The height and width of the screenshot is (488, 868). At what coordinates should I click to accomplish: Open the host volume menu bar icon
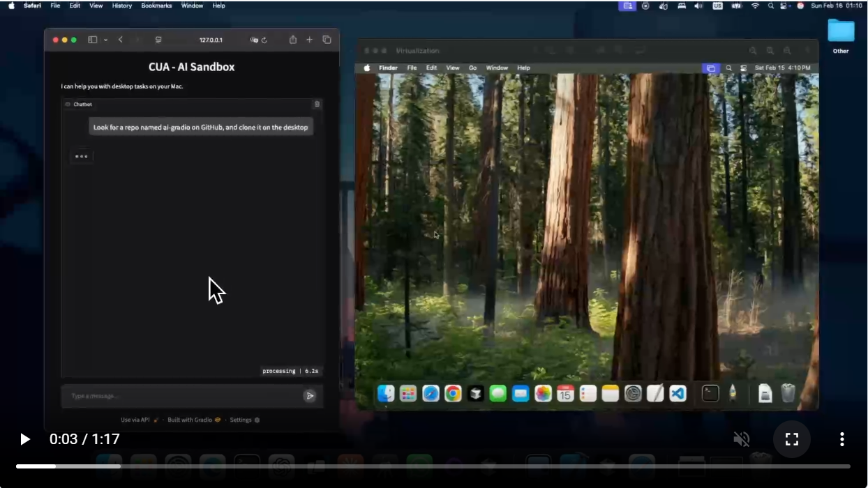point(698,6)
